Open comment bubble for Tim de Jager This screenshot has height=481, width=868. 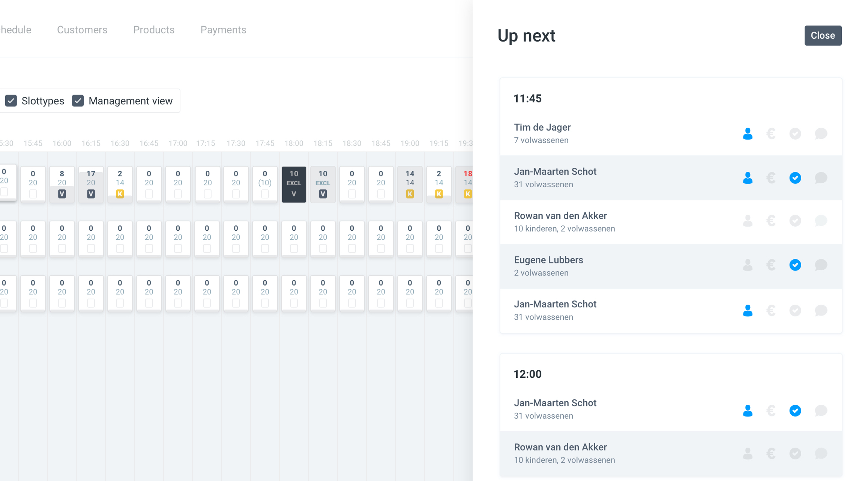pos(821,134)
